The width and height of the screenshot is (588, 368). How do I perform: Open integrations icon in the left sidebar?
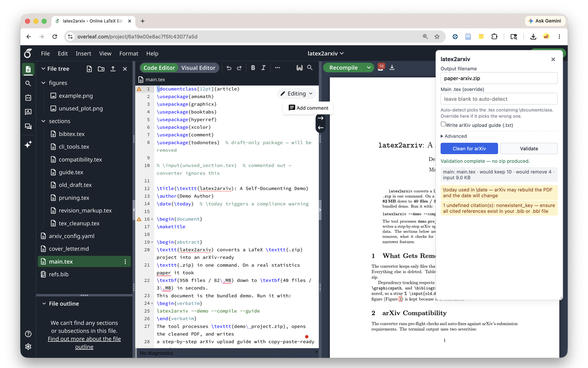coord(28,98)
